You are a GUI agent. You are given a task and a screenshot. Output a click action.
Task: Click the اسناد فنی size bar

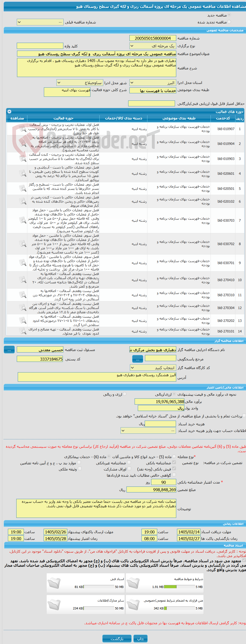(x=99, y=587)
